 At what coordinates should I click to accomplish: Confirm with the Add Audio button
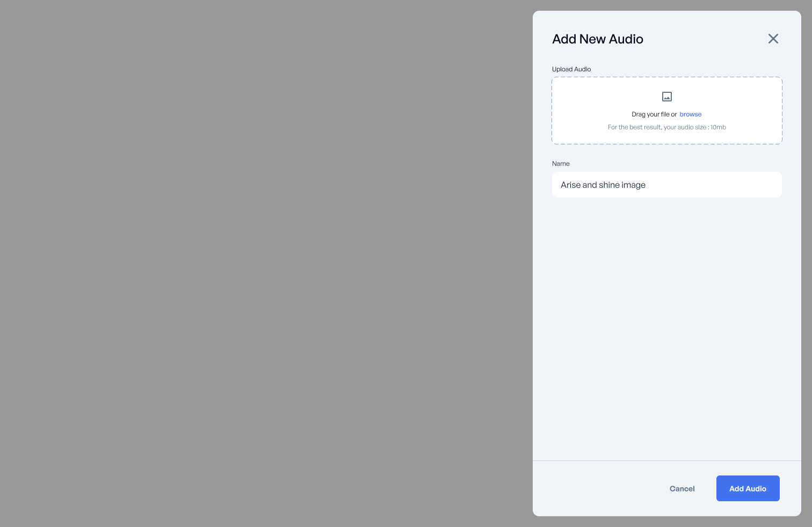(x=748, y=488)
